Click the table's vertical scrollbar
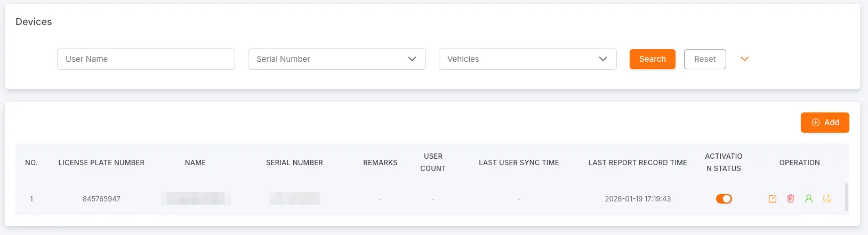This screenshot has width=868, height=235. point(846,198)
